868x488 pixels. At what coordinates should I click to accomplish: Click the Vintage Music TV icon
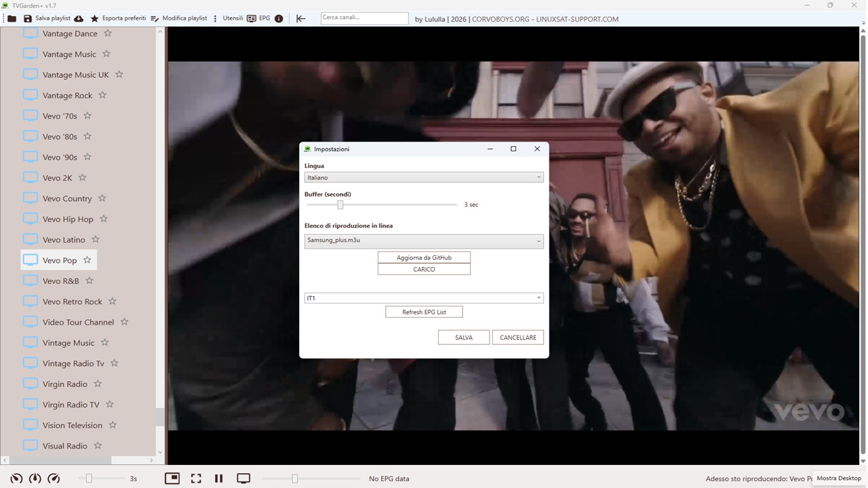(31, 342)
